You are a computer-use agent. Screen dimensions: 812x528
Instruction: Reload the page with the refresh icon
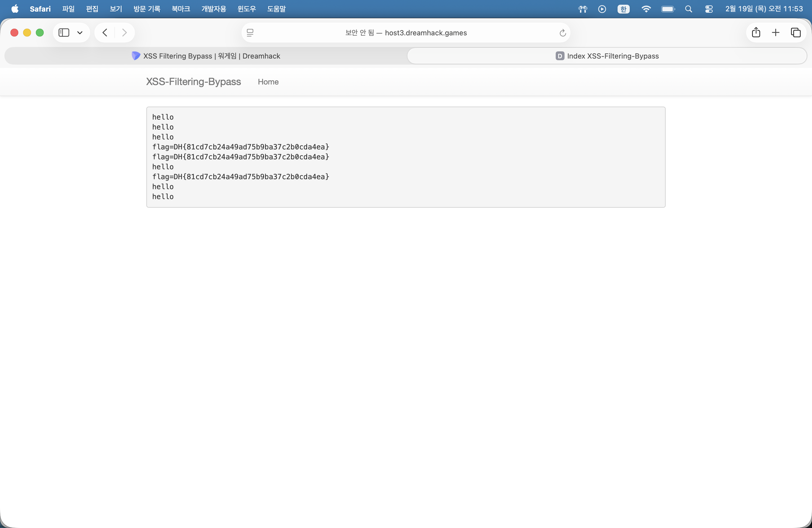click(563, 33)
